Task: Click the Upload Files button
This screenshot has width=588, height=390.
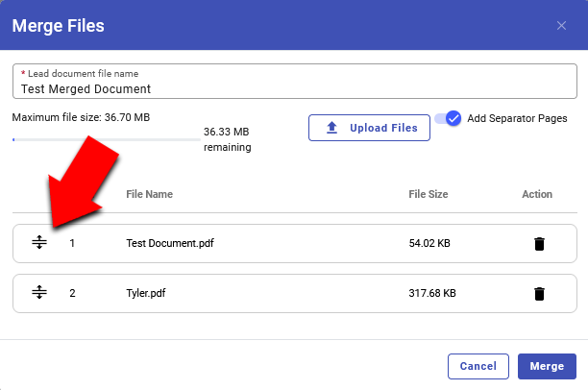Action: tap(369, 128)
